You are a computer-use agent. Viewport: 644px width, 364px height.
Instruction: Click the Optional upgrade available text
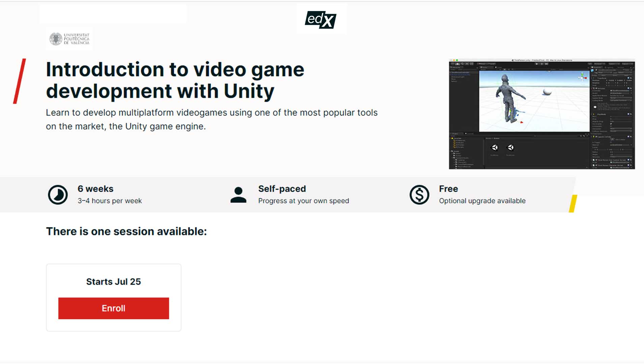[482, 201]
